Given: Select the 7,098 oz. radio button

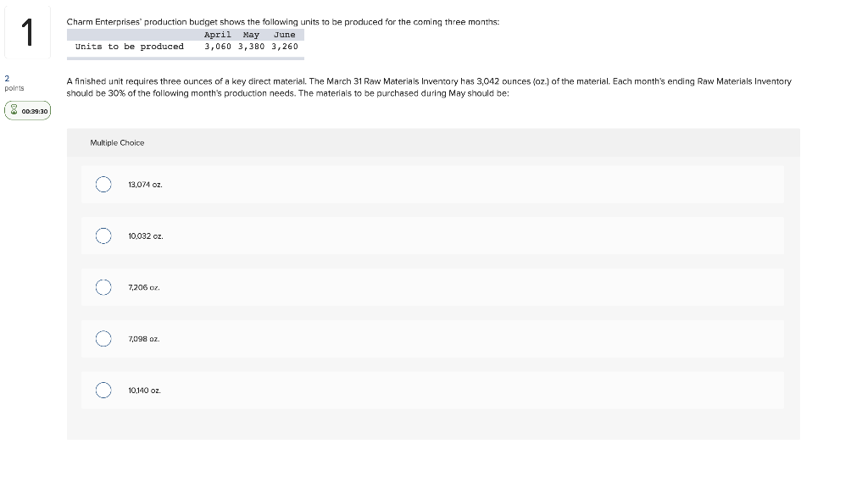Looking at the screenshot, I should [x=103, y=338].
